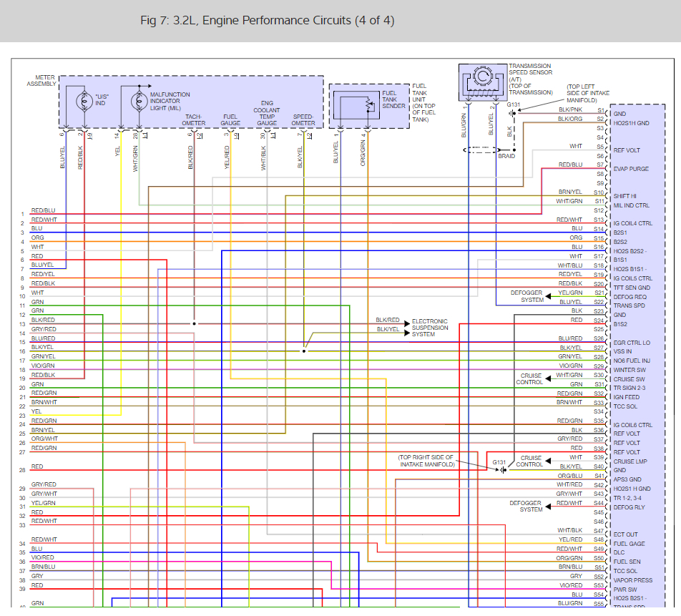Click the BLK/RED wire splice junction dot

pyautogui.click(x=194, y=323)
